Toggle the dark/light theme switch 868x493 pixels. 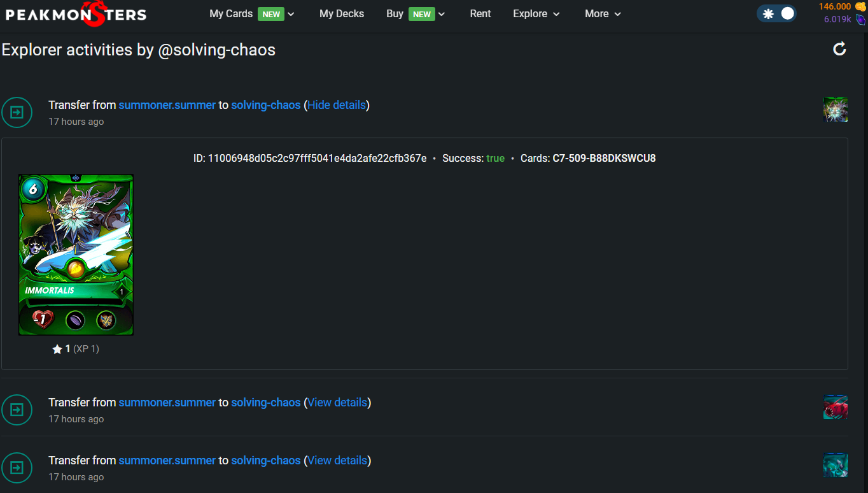point(776,13)
